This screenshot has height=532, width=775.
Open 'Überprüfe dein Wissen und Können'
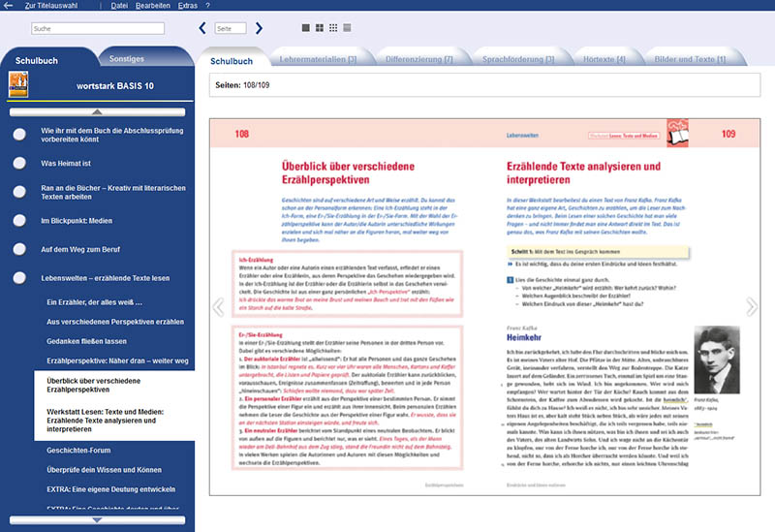(104, 470)
